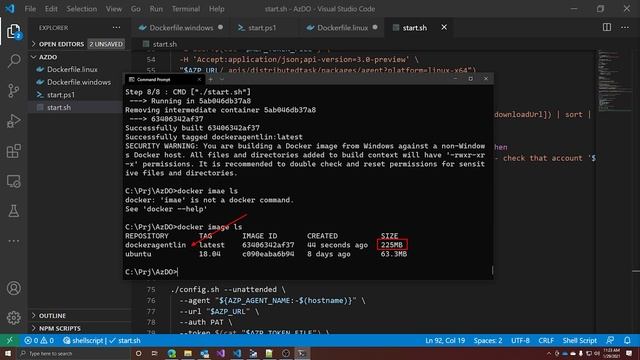The width and height of the screenshot is (640, 360).
Task: Click the Windows taskbar search box
Action: [73, 353]
